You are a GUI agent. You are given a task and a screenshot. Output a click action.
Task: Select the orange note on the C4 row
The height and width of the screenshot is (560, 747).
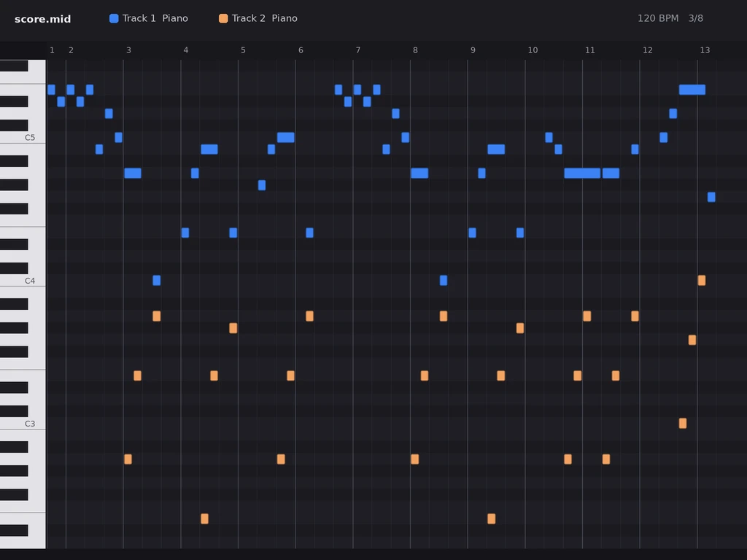702,281
